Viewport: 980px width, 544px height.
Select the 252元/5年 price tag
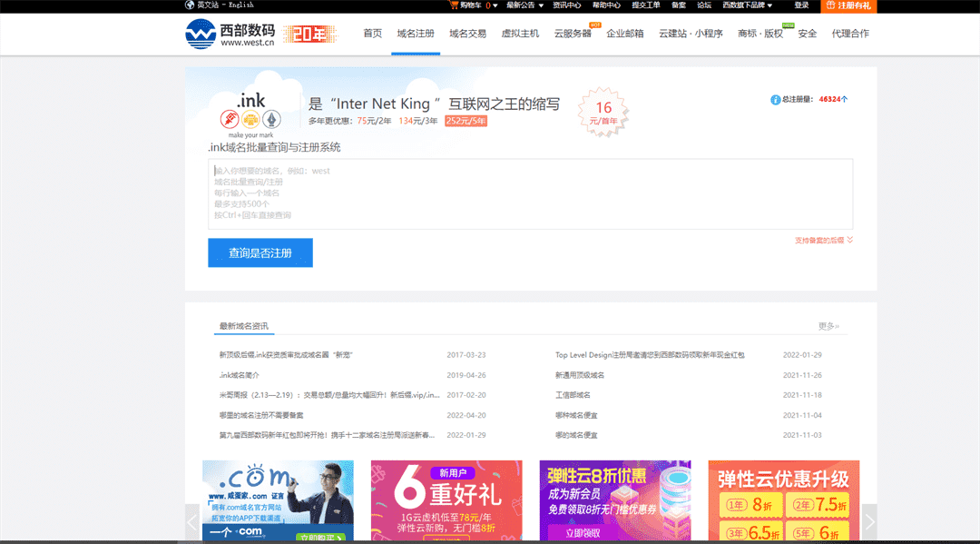point(465,121)
